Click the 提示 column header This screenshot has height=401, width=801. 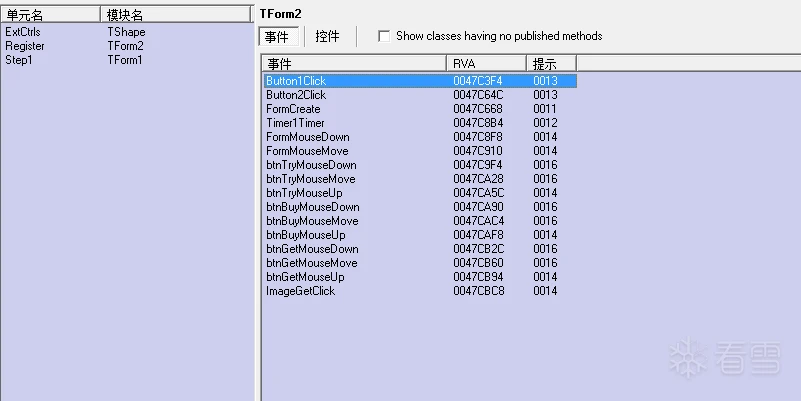[552, 64]
